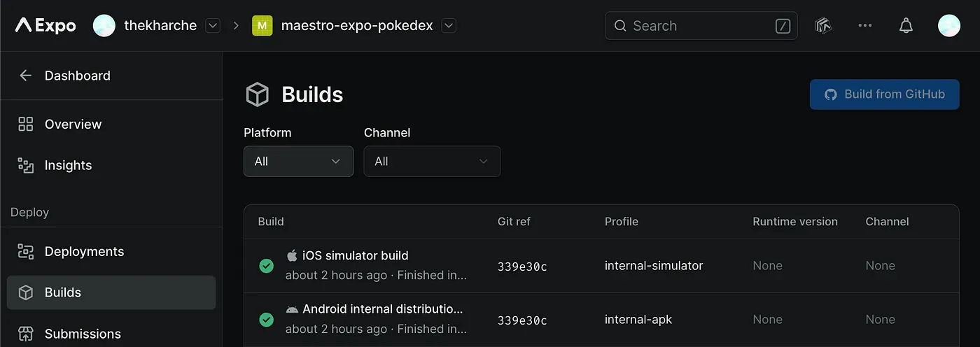This screenshot has height=347, width=980.
Task: Open the iOS simulator build entry
Action: point(355,256)
